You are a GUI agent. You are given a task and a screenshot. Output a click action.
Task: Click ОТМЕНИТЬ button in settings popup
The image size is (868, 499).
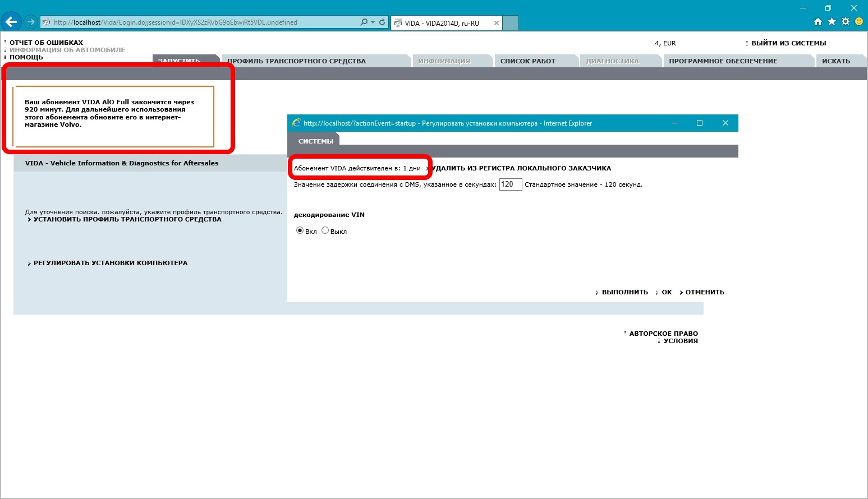pos(705,292)
